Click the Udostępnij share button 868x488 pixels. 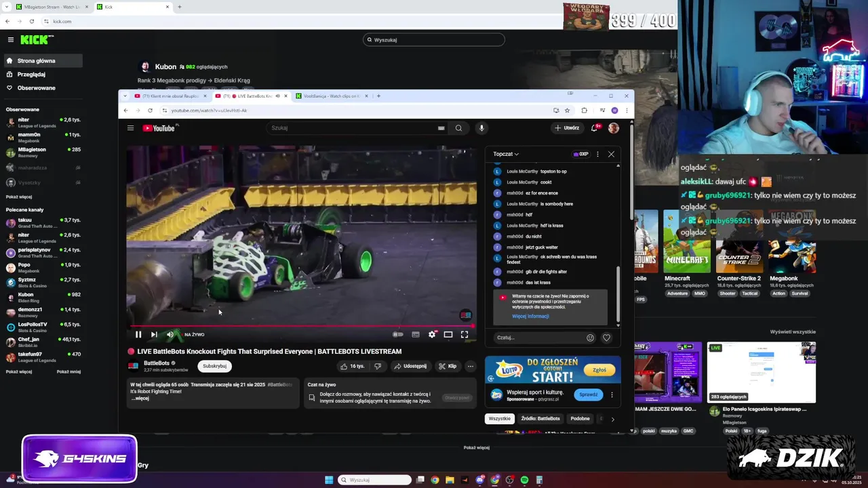(x=410, y=366)
